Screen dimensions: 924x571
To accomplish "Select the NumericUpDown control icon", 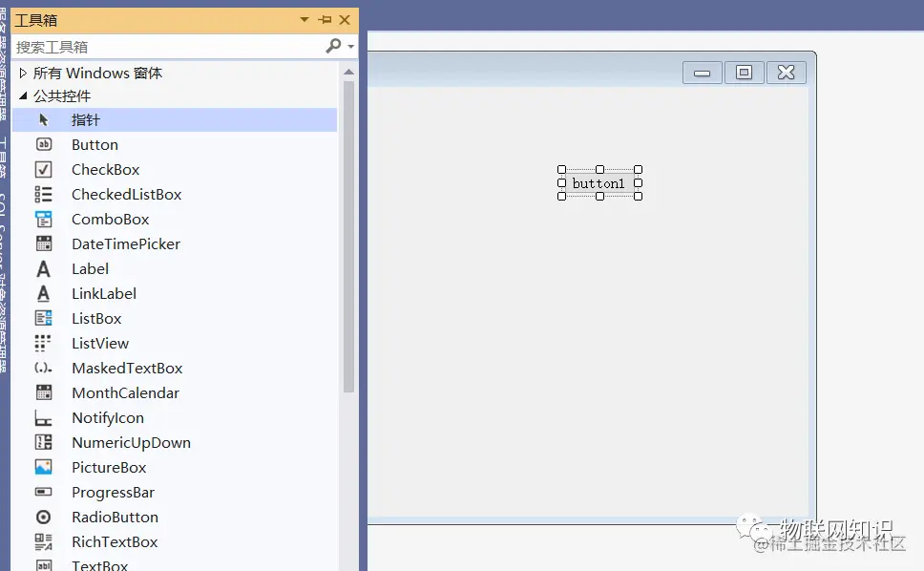I will [x=44, y=442].
